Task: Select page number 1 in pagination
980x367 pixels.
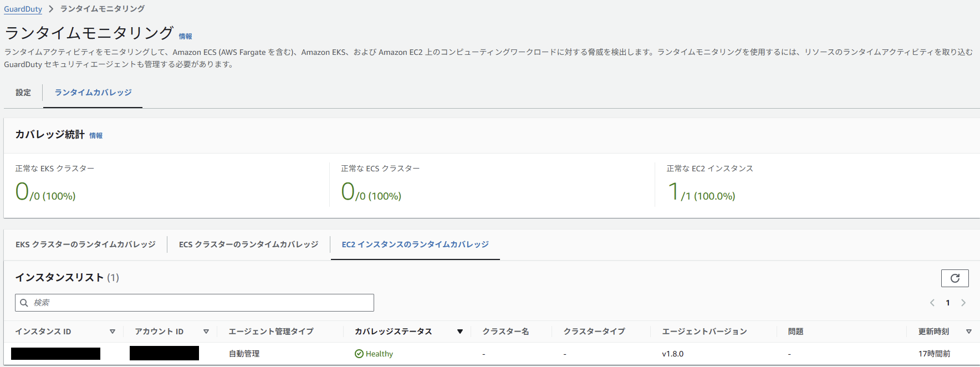Action: [x=948, y=303]
